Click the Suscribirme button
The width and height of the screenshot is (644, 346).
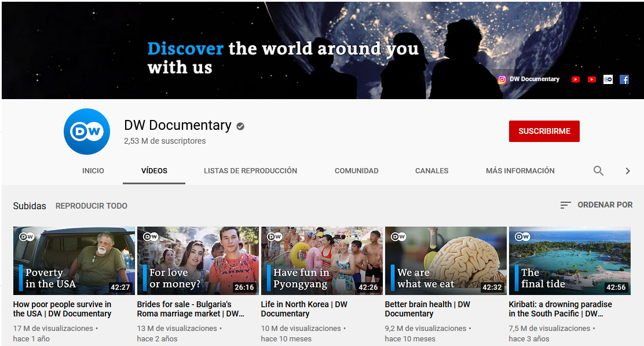tap(544, 131)
